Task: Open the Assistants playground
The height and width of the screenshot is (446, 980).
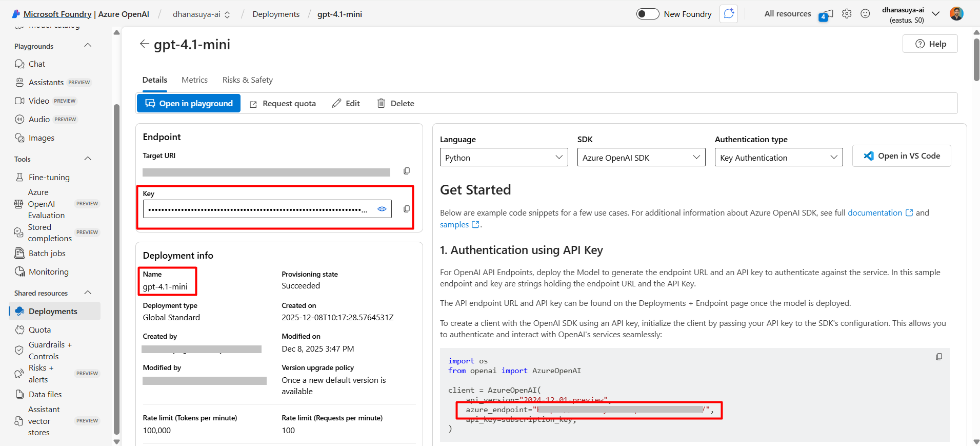Action: (52, 82)
